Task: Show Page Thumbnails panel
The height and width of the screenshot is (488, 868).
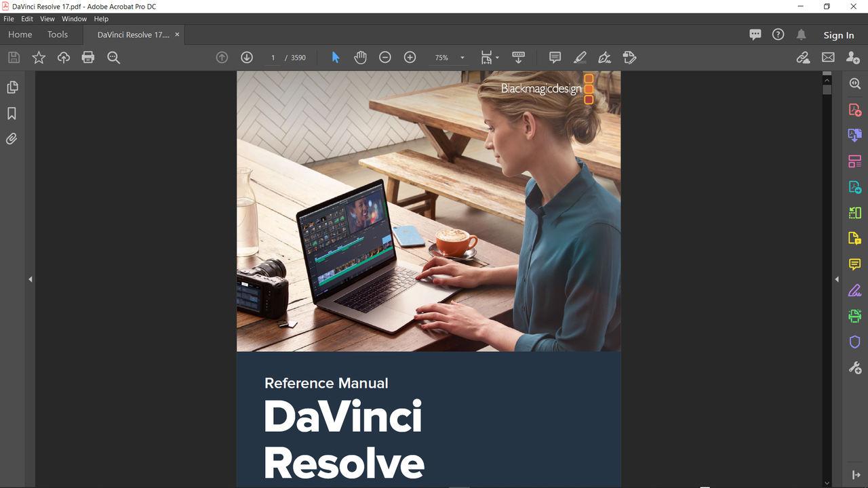Action: click(12, 87)
